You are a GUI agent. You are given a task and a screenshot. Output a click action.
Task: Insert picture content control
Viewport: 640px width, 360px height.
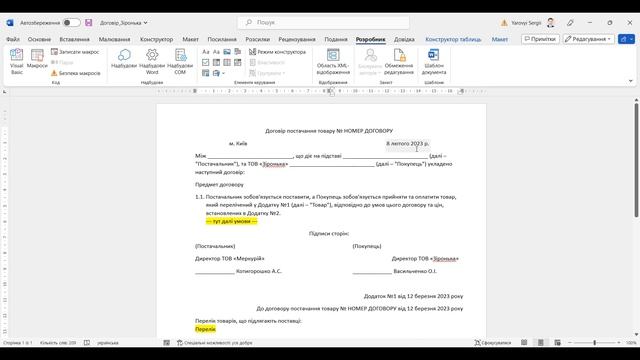tap(227, 52)
